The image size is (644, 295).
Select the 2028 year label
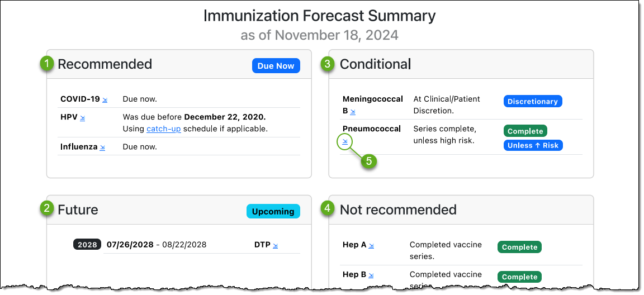pyautogui.click(x=87, y=245)
